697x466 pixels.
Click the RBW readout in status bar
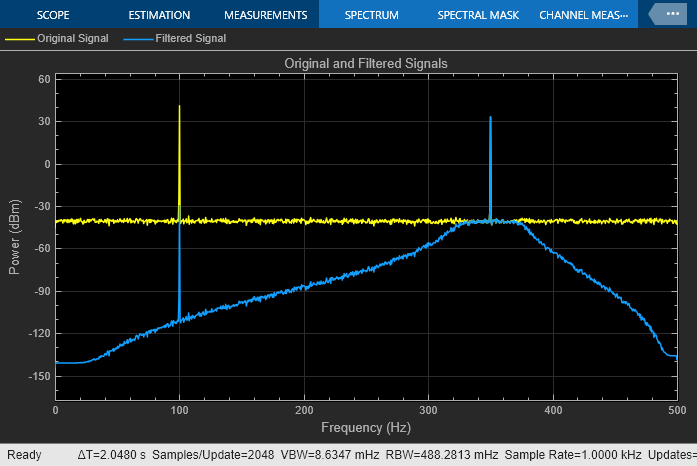442,455
